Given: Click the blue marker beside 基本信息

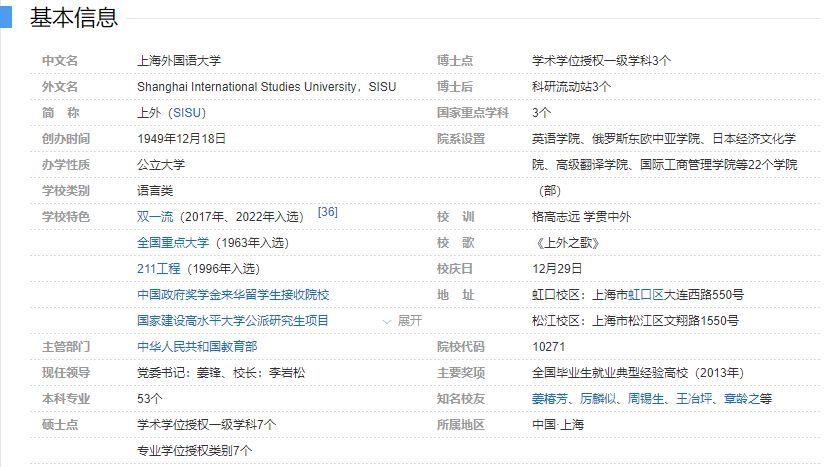Looking at the screenshot, I should click(5, 17).
